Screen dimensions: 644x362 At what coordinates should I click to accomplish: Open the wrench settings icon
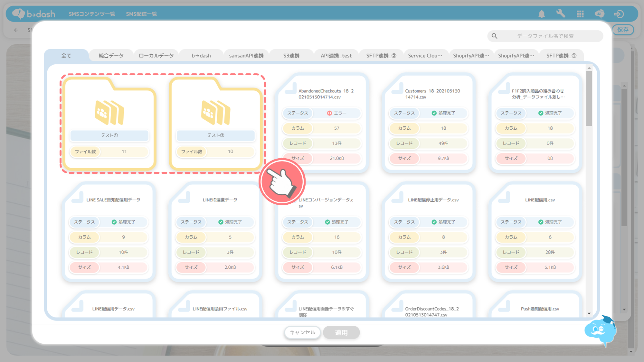[x=561, y=14]
